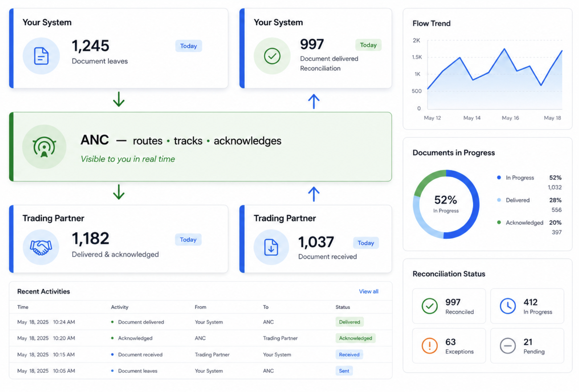
Task: Click Today badge on 1,037 received card
Action: [366, 243]
